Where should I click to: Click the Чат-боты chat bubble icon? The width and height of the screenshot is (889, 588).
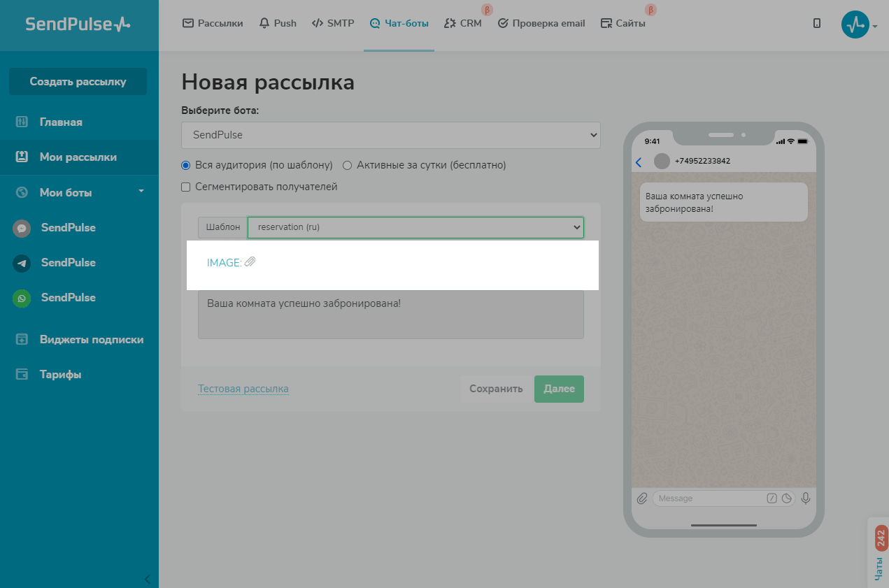375,23
